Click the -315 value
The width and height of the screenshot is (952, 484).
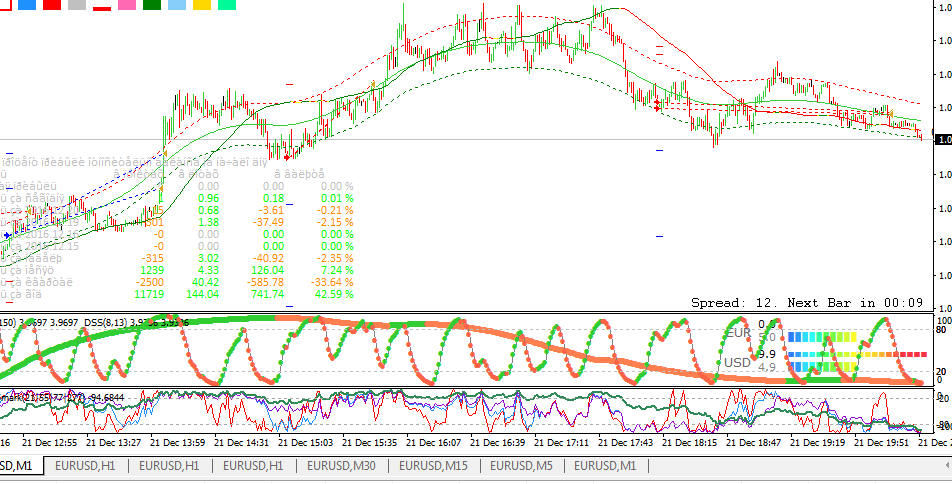tap(152, 258)
